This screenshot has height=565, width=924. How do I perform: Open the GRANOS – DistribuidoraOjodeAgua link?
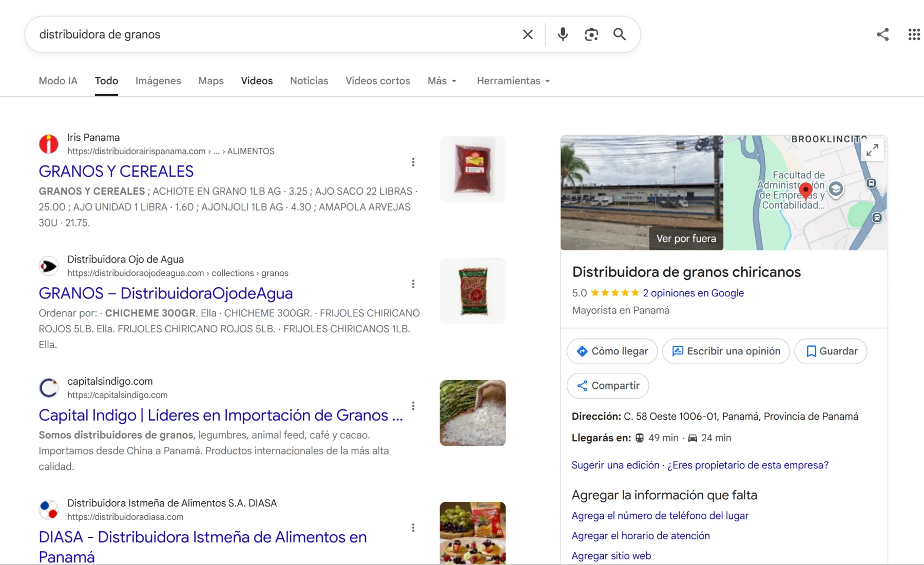(166, 293)
